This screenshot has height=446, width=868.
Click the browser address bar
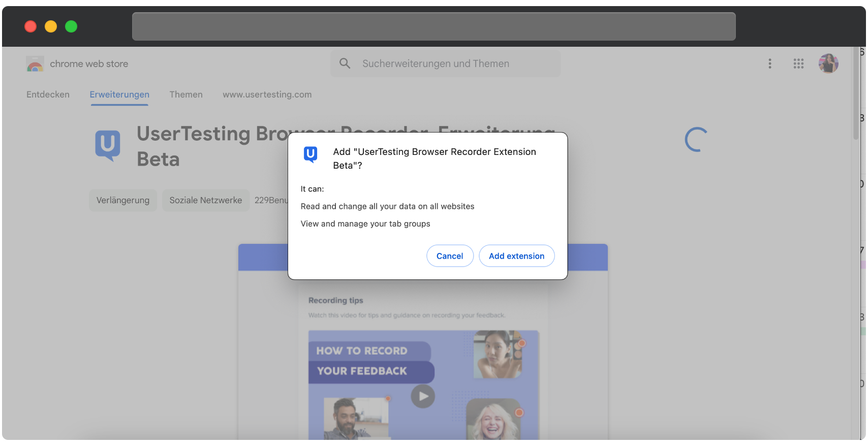click(x=433, y=26)
